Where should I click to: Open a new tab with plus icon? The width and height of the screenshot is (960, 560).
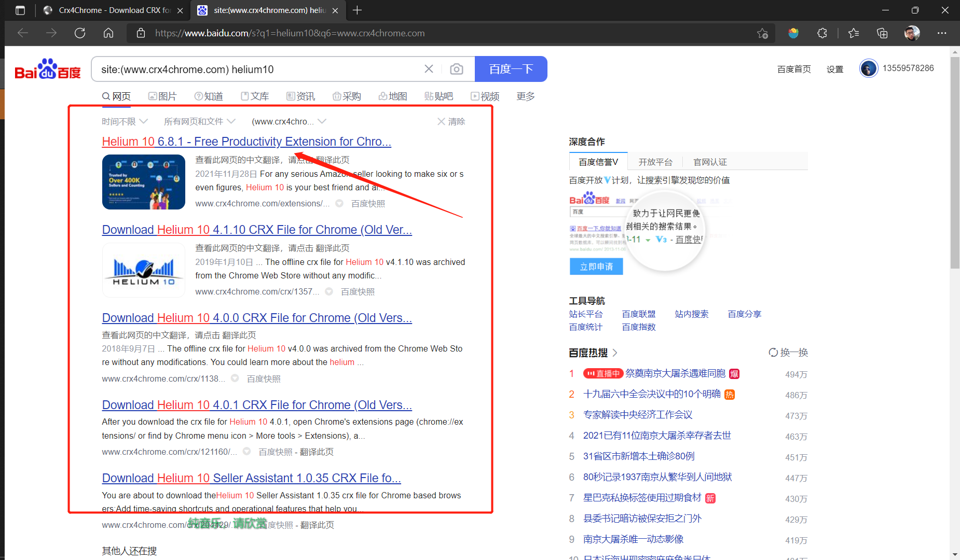tap(357, 10)
